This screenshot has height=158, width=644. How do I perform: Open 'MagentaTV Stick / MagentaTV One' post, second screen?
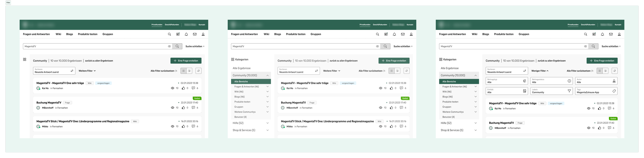pos(327,121)
